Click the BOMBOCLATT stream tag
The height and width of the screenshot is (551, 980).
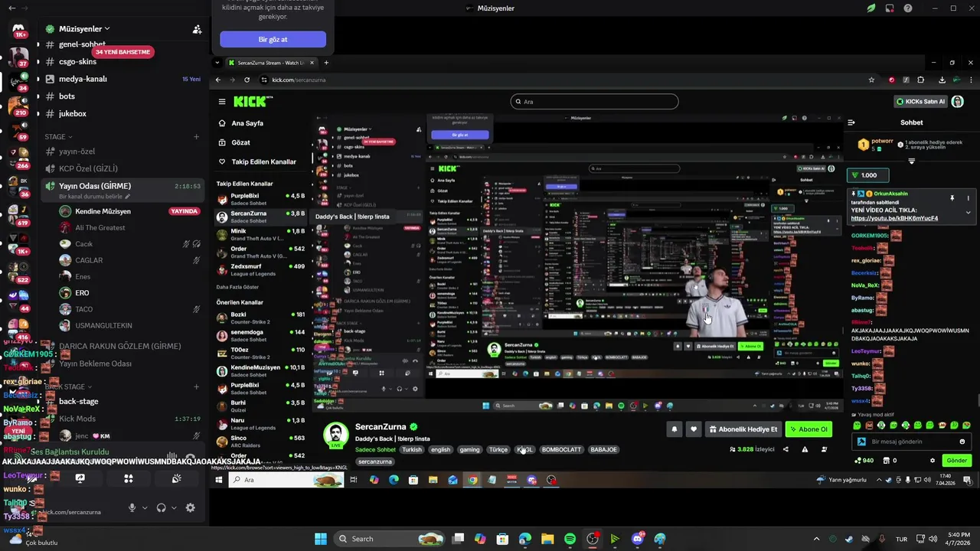(x=561, y=450)
